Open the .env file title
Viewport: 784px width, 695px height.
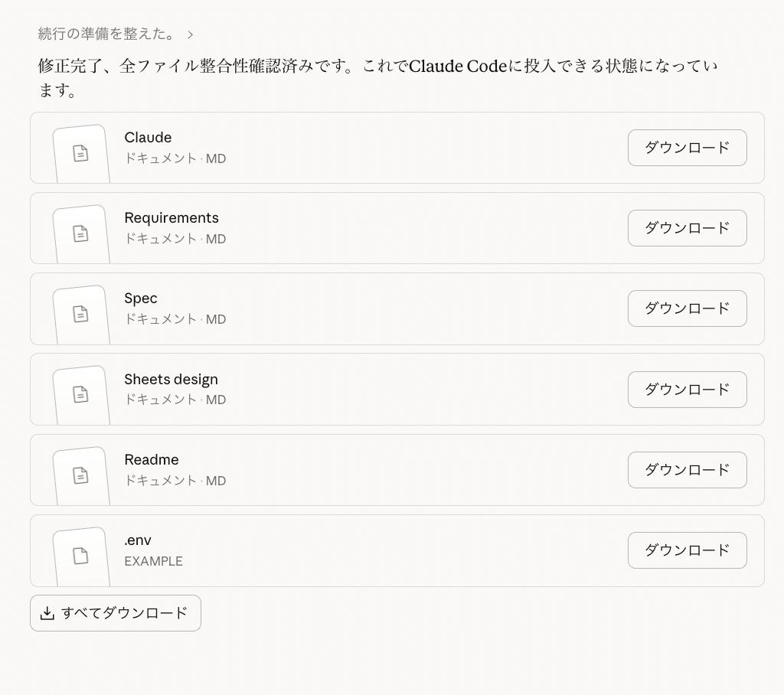pos(138,540)
